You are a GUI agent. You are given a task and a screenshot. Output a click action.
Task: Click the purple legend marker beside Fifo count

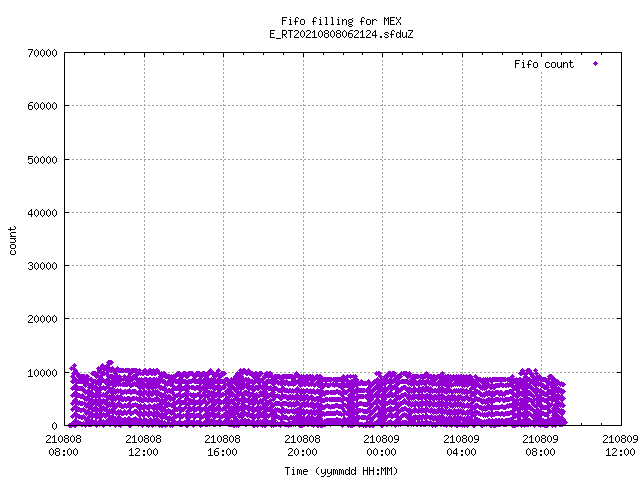(x=596, y=64)
